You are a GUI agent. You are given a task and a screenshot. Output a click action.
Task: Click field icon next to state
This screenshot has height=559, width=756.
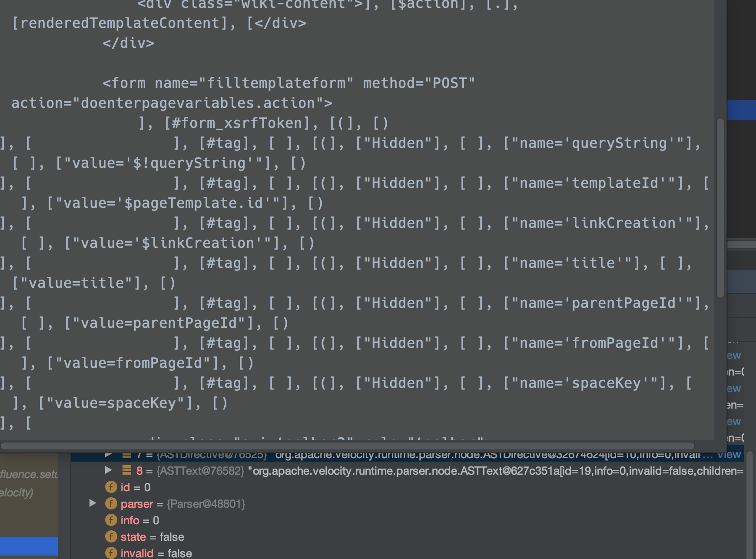pos(111,536)
